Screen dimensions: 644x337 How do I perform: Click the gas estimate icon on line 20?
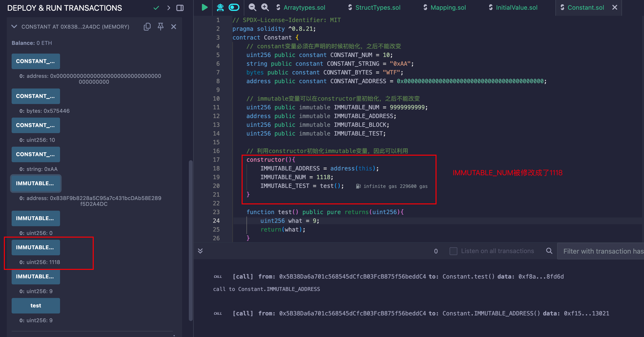(358, 186)
